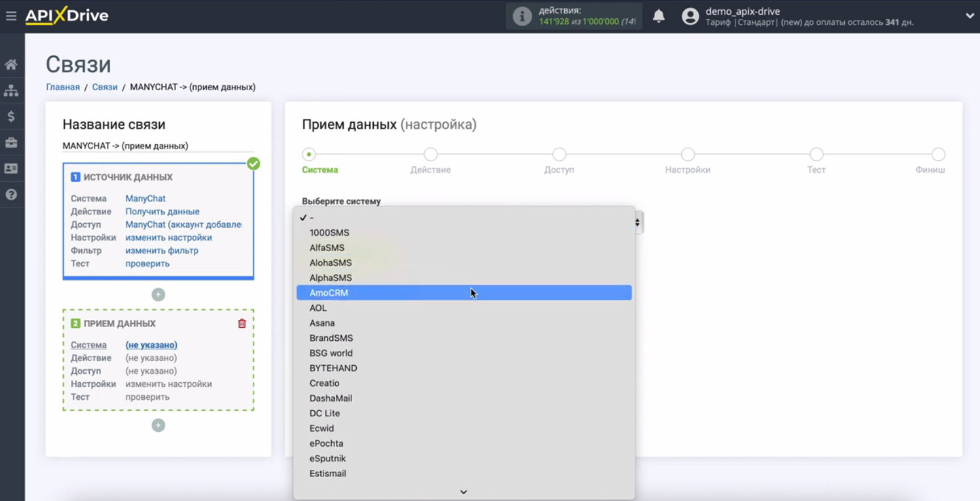Open the hamburger menu icon
980x501 pixels.
pos(11,16)
